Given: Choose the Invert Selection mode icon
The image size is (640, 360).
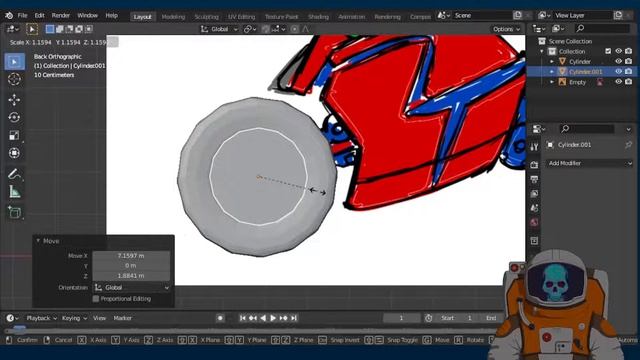Looking at the screenshot, I should point(79,29).
